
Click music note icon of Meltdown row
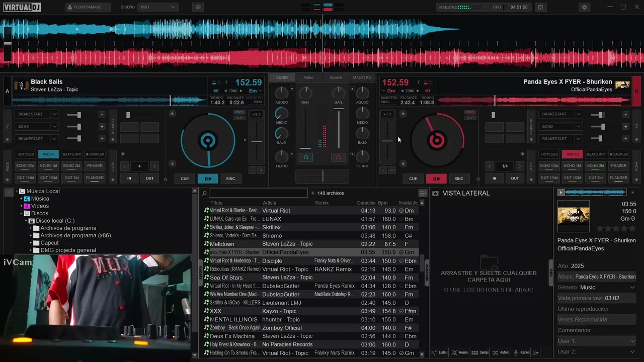[206, 244]
